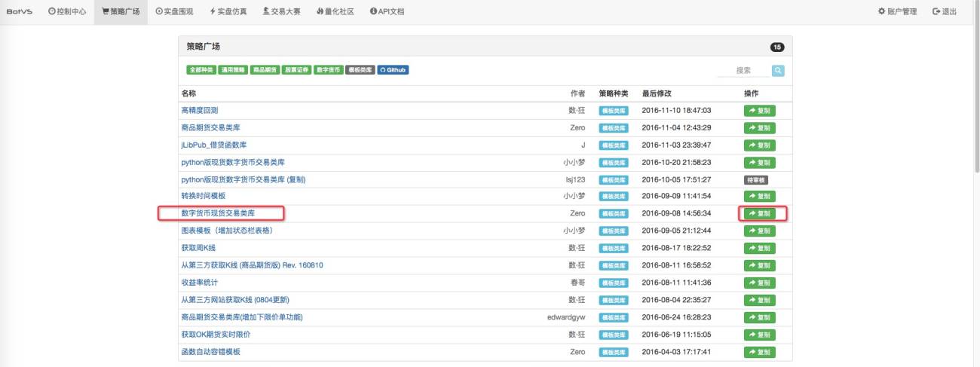
Task: Visit the 量化社区 nav tab
Action: pos(335,12)
